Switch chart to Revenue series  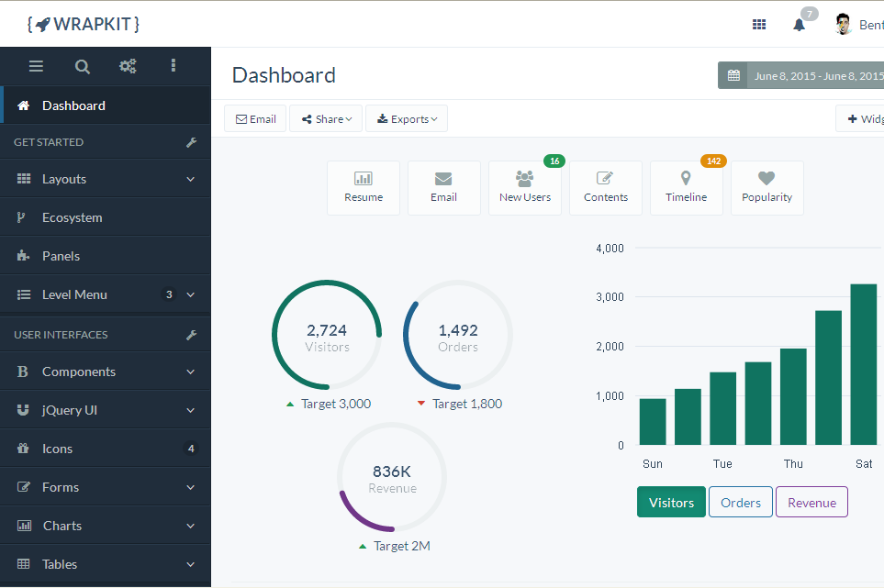[x=811, y=503]
